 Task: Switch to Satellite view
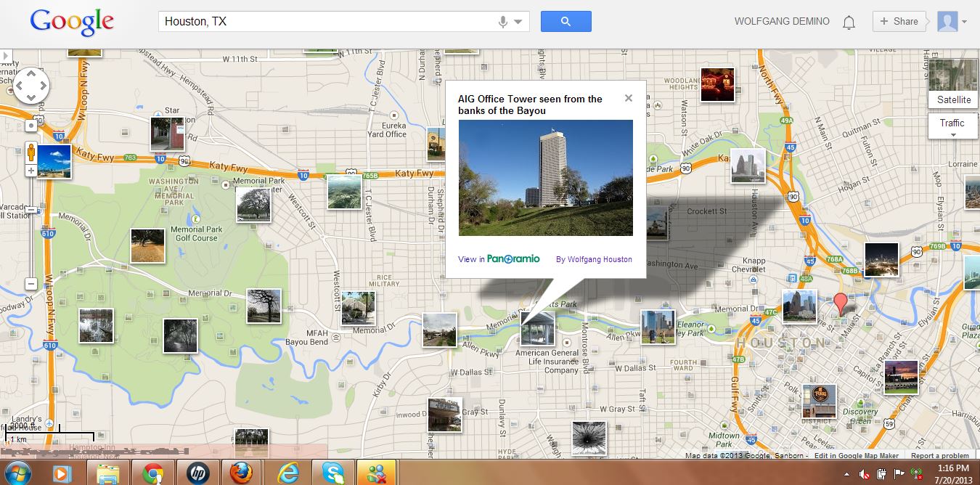pos(953,84)
